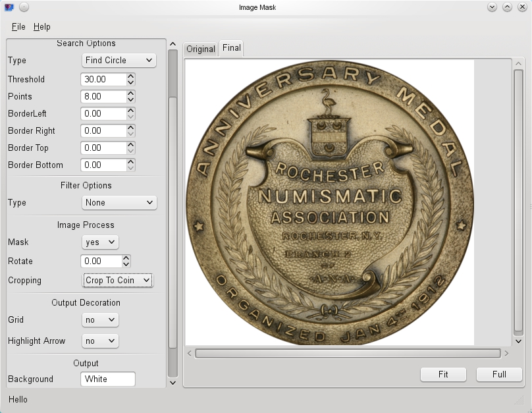The image size is (532, 413).
Task: Open the File menu
Action: point(18,26)
